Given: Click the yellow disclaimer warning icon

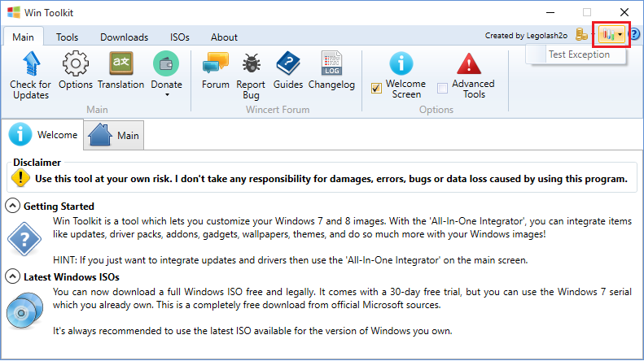Looking at the screenshot, I should pos(20,178).
